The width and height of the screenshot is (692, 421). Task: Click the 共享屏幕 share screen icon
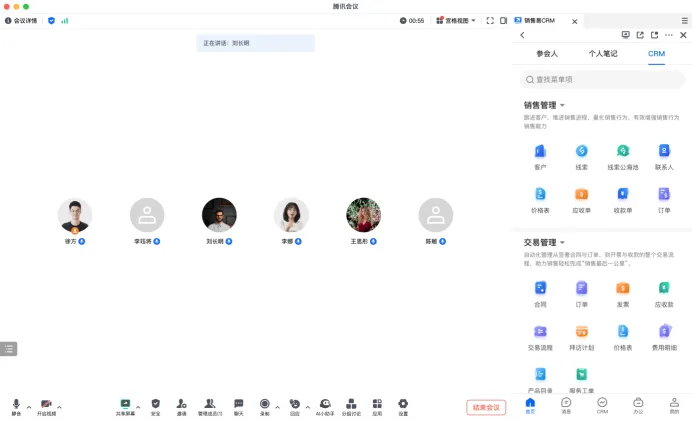point(125,404)
